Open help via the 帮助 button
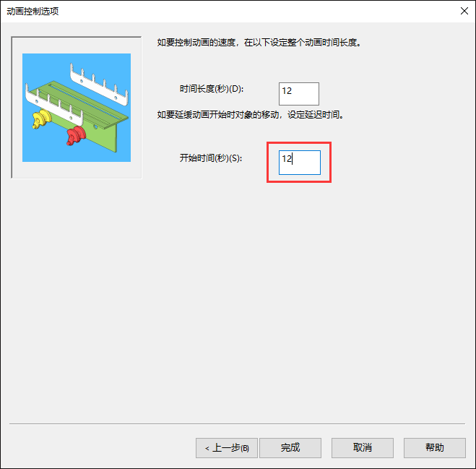 435,448
